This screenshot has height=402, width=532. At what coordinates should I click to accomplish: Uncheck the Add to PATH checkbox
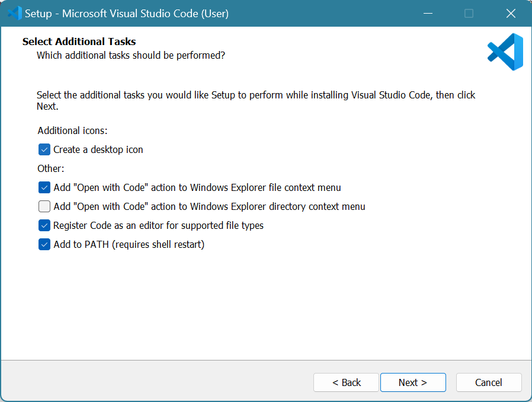(44, 244)
